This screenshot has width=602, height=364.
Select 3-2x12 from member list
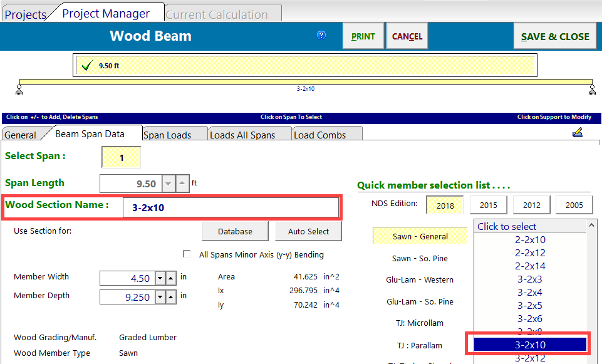coord(530,358)
